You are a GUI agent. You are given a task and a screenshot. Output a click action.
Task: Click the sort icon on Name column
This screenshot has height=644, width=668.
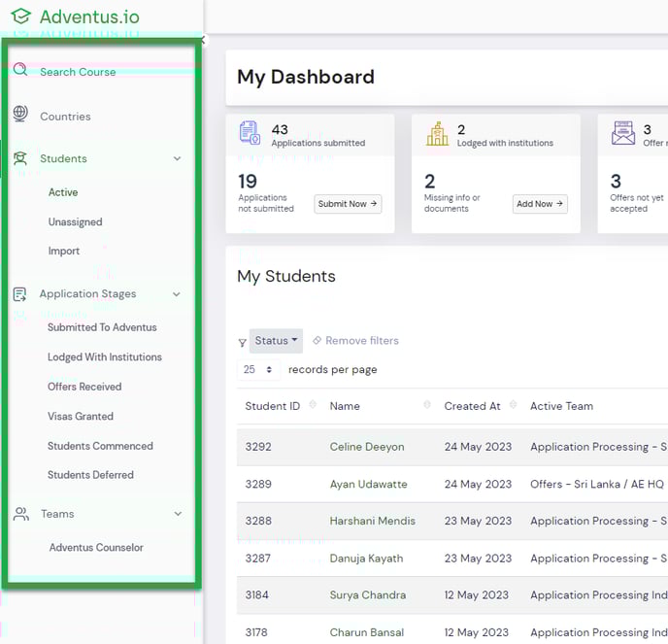pyautogui.click(x=427, y=404)
